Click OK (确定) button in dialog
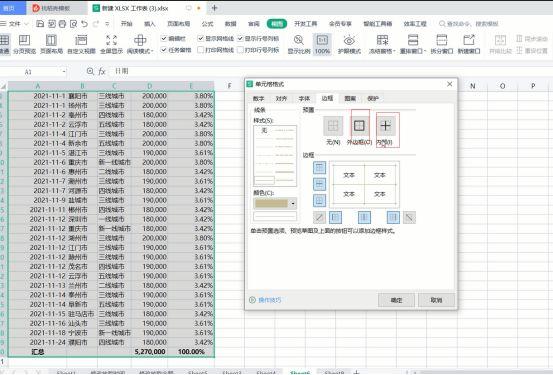This screenshot has width=553, height=375. (x=396, y=300)
